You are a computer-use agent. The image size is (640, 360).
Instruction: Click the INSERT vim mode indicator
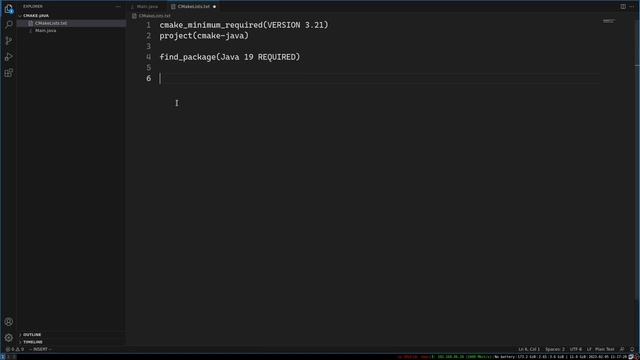point(40,349)
